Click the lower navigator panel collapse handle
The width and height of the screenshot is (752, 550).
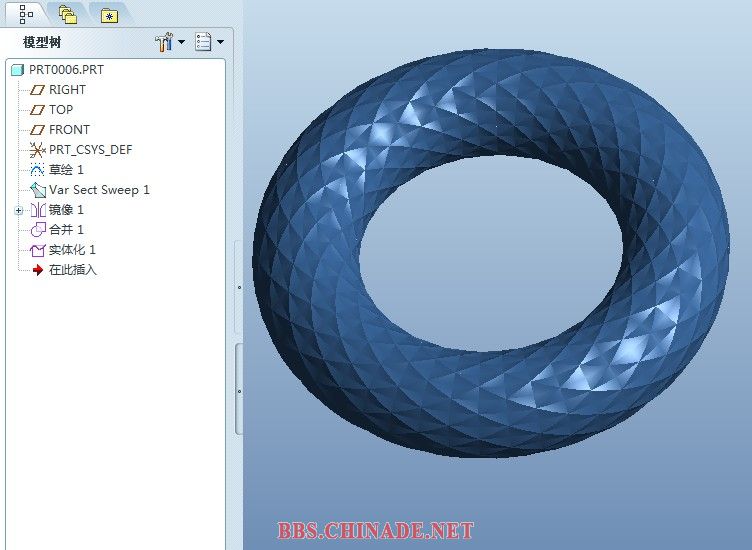(x=239, y=391)
